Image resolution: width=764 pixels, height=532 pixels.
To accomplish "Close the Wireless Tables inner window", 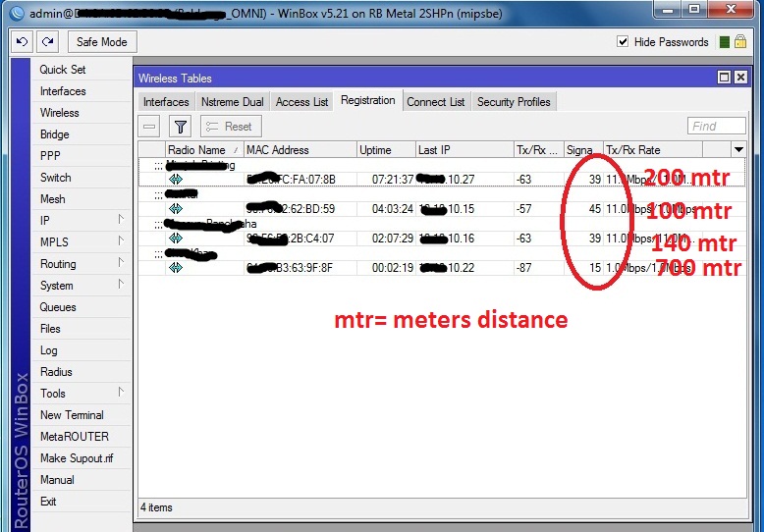I will pyautogui.click(x=740, y=78).
